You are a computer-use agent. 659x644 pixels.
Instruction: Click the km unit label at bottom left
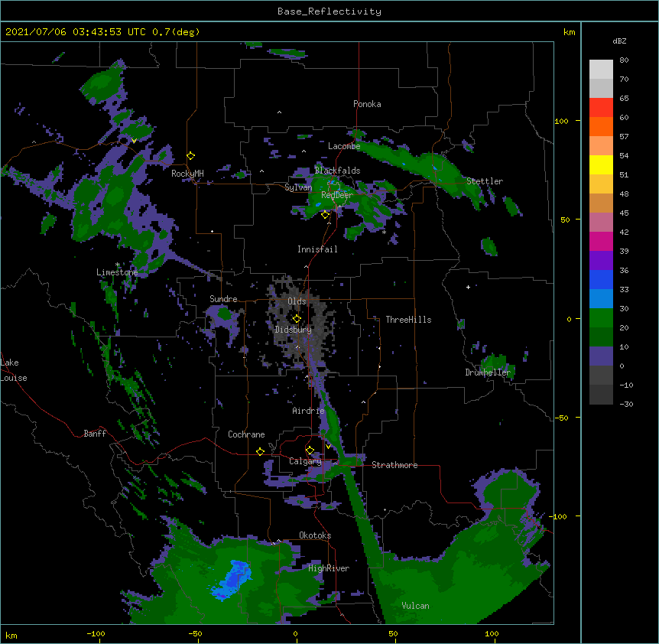click(11, 636)
